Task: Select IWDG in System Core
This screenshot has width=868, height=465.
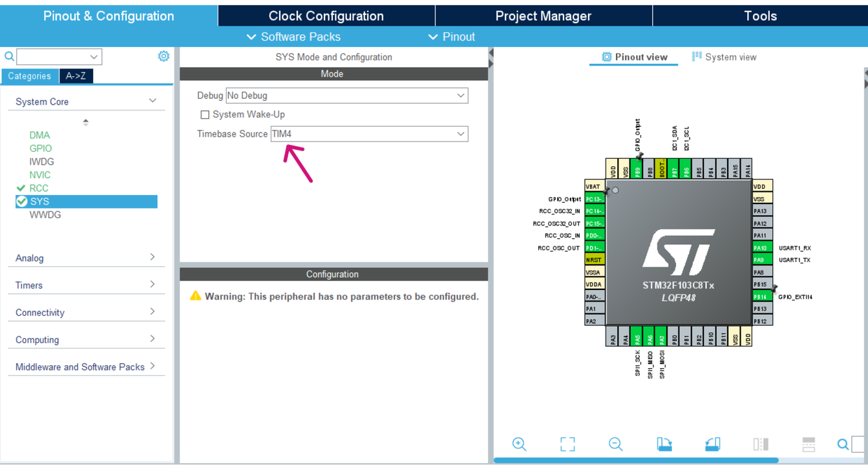Action: [41, 161]
